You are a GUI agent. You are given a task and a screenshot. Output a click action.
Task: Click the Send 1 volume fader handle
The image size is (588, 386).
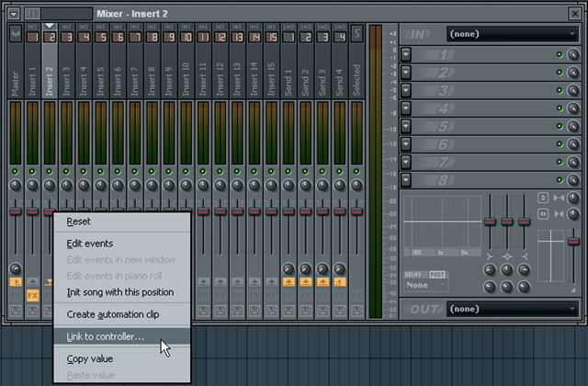pyautogui.click(x=288, y=212)
